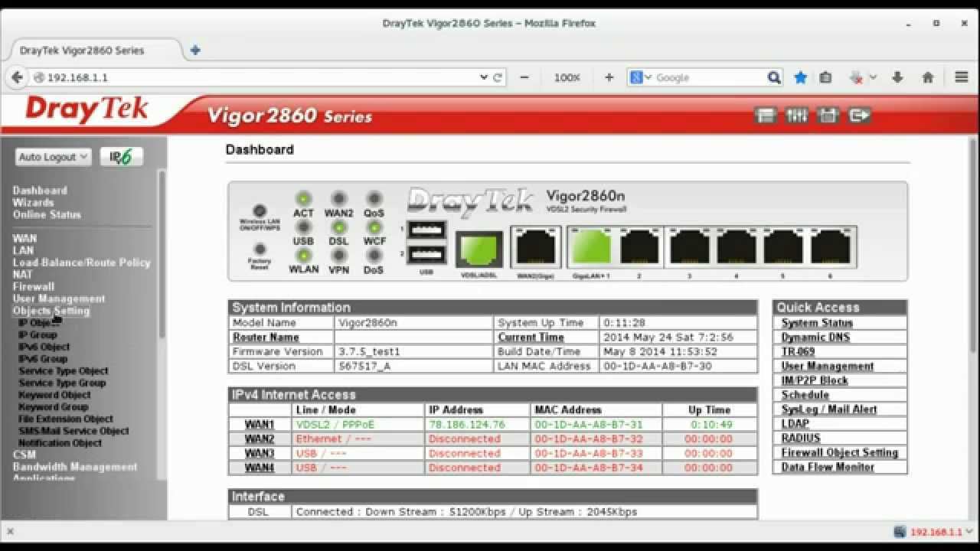Click the save disk icon in header
Image resolution: width=980 pixels, height=551 pixels.
click(x=828, y=116)
